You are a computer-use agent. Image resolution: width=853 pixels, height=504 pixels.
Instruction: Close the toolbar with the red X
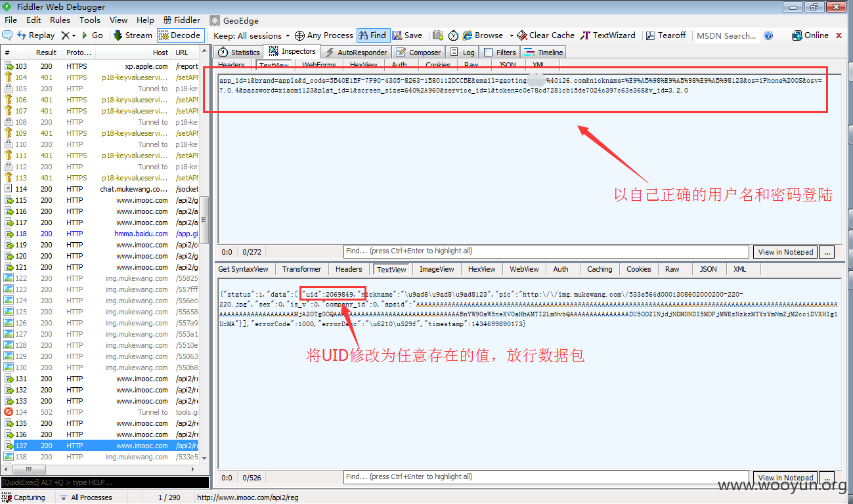point(839,35)
